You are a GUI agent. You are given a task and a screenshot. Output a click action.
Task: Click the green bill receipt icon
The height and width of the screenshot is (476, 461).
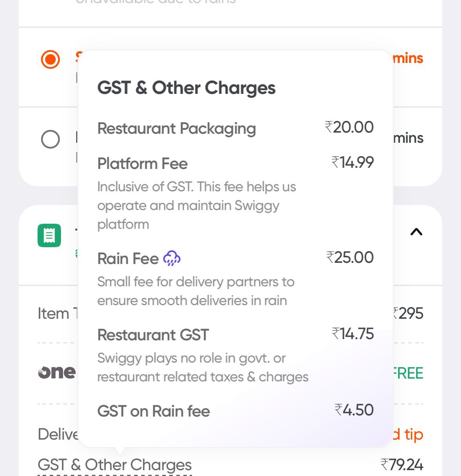coord(49,235)
